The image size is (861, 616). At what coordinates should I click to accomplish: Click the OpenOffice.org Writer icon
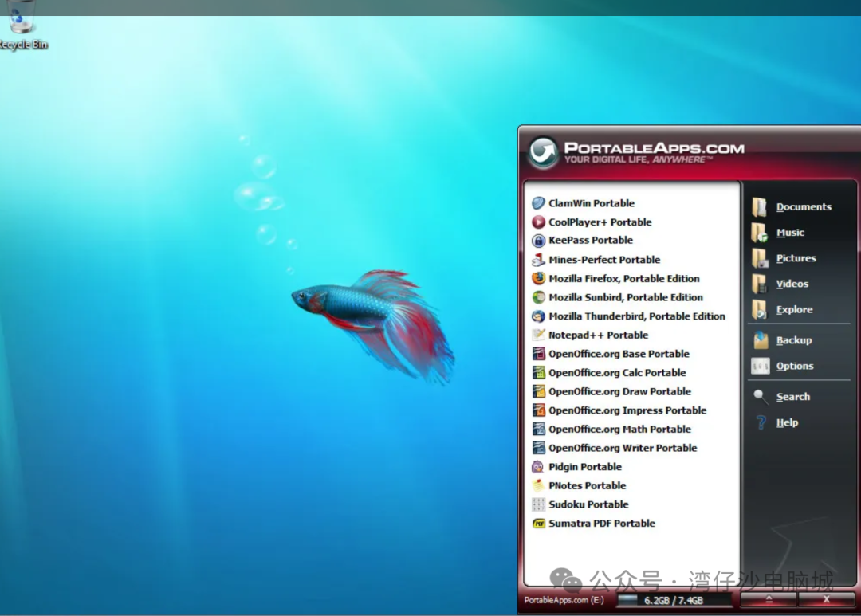[538, 448]
